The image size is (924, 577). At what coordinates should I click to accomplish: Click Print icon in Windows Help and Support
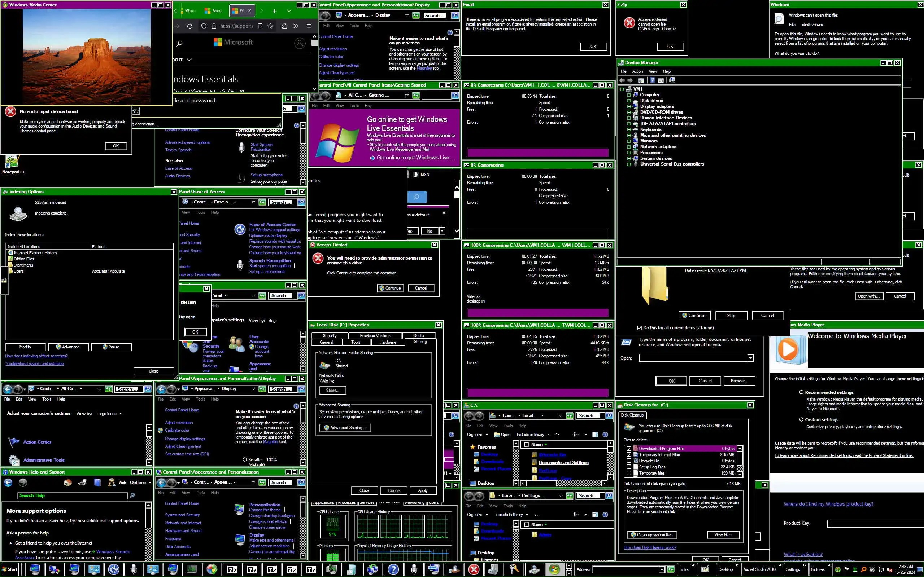[x=82, y=483]
